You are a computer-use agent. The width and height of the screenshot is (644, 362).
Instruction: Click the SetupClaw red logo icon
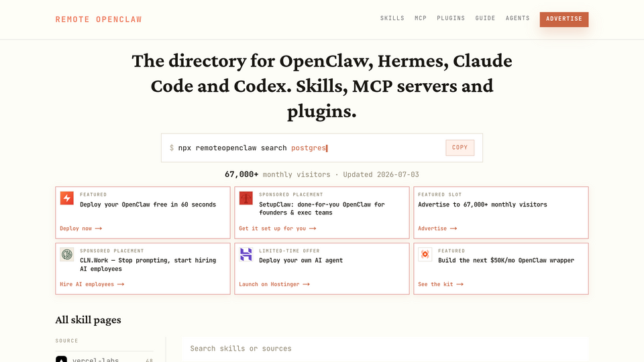(246, 198)
